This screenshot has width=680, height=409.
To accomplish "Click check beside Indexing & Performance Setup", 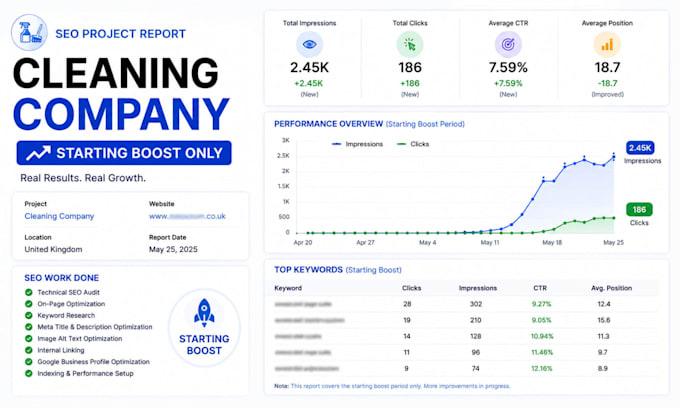I will pyautogui.click(x=29, y=373).
